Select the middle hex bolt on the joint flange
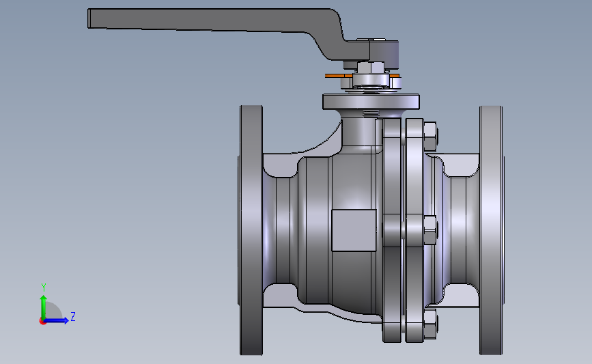The width and height of the screenshot is (592, 364). click(x=431, y=230)
